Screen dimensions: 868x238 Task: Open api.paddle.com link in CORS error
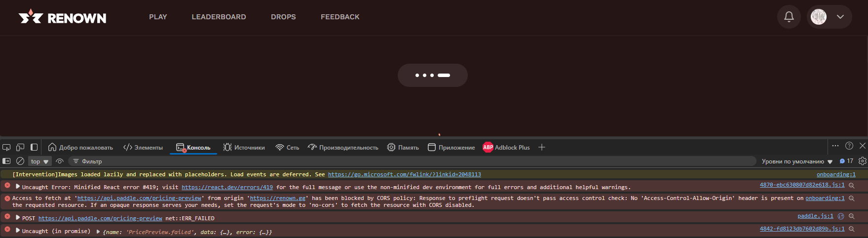139,198
